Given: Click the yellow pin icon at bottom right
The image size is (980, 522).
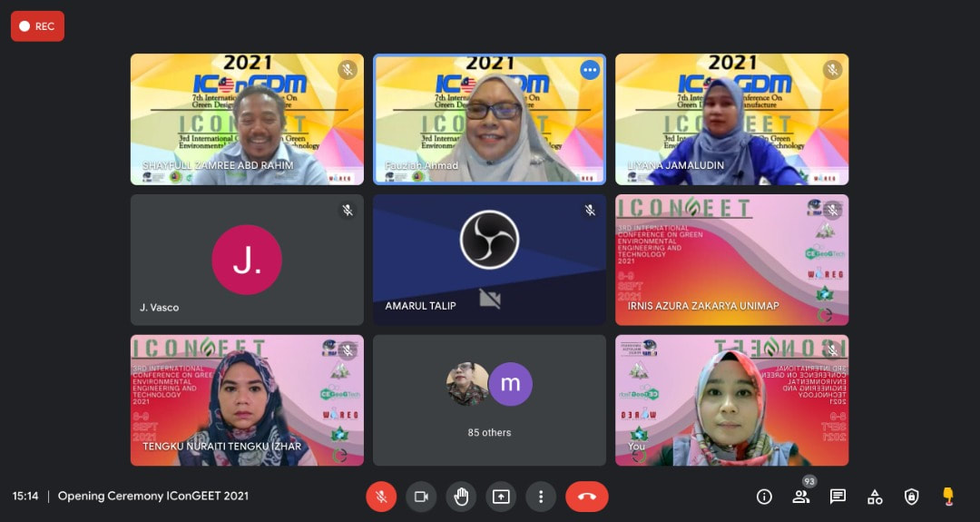Looking at the screenshot, I should click(948, 496).
